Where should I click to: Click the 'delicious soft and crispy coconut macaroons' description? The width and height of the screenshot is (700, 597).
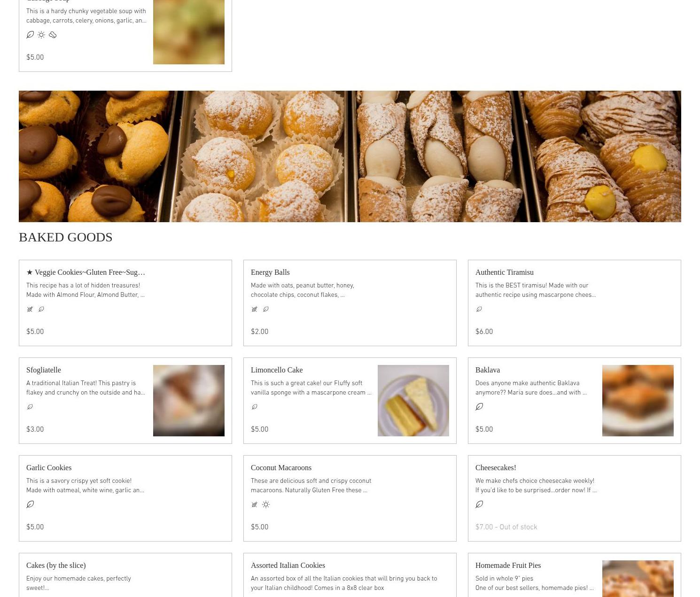pos(311,486)
